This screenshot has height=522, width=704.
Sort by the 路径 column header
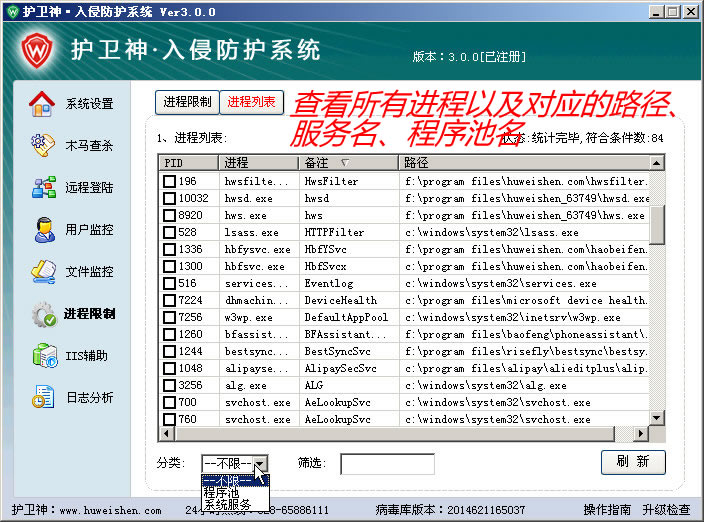[524, 162]
